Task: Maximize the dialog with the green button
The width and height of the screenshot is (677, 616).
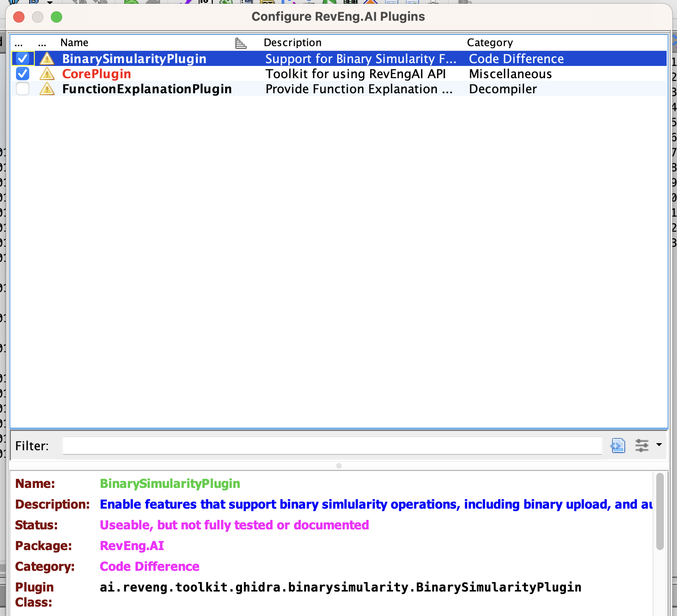Action: 56,17
